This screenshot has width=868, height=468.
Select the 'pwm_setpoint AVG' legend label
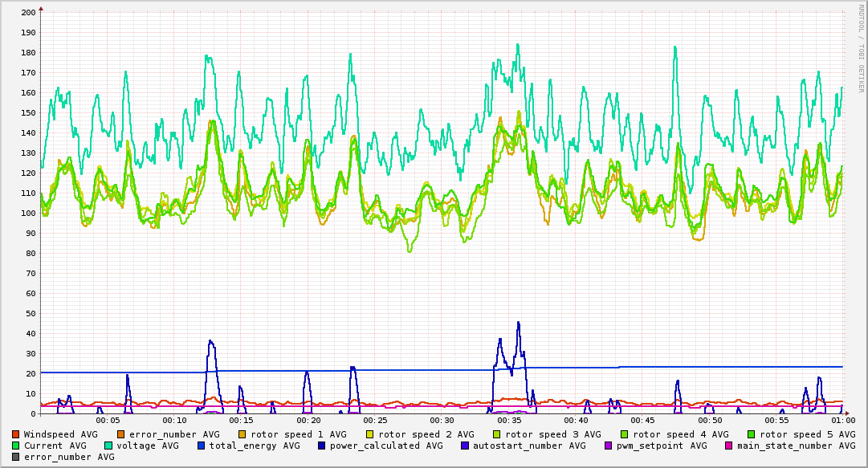pyautogui.click(x=662, y=446)
